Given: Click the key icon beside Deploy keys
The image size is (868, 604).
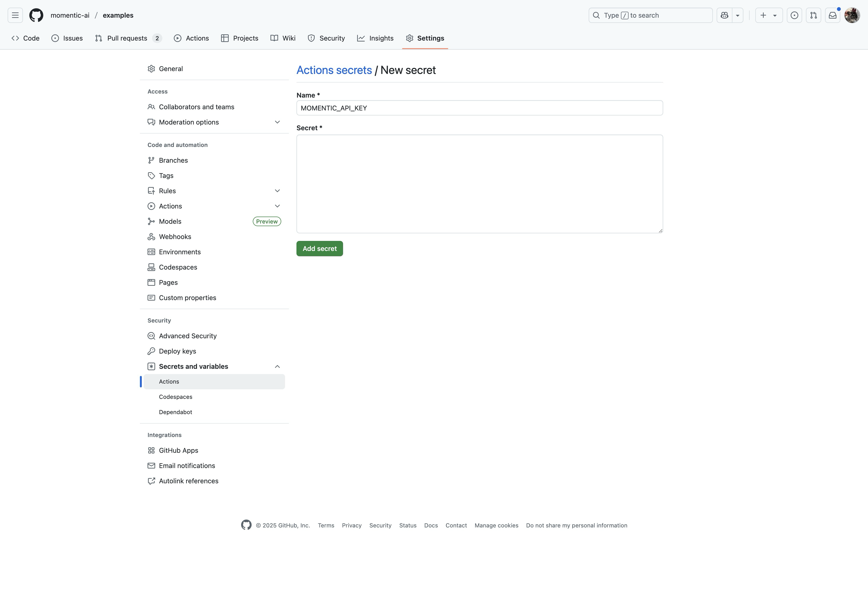Looking at the screenshot, I should (151, 351).
